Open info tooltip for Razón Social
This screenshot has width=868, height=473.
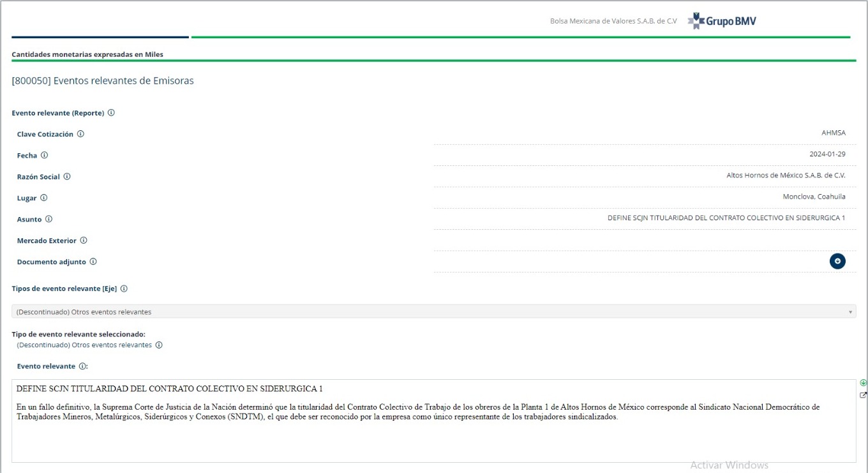point(67,177)
